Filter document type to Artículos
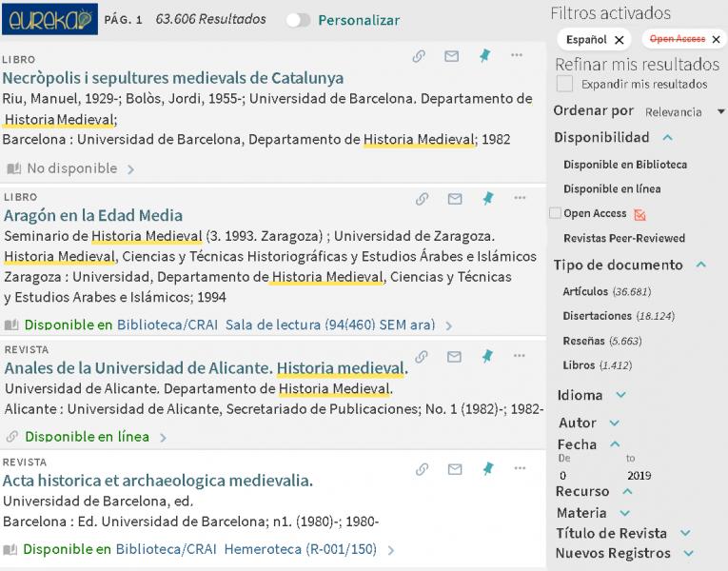 [607, 291]
